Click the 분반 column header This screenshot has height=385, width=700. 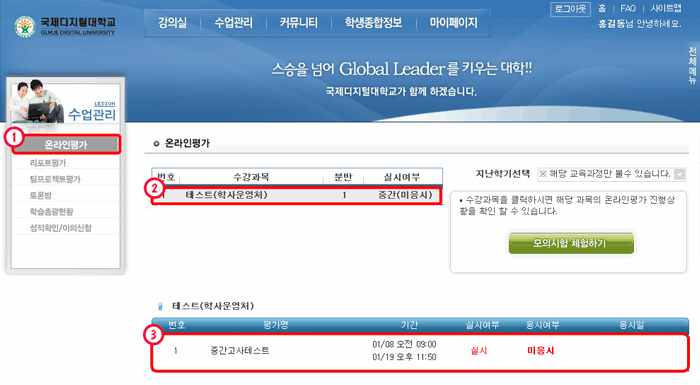343,177
